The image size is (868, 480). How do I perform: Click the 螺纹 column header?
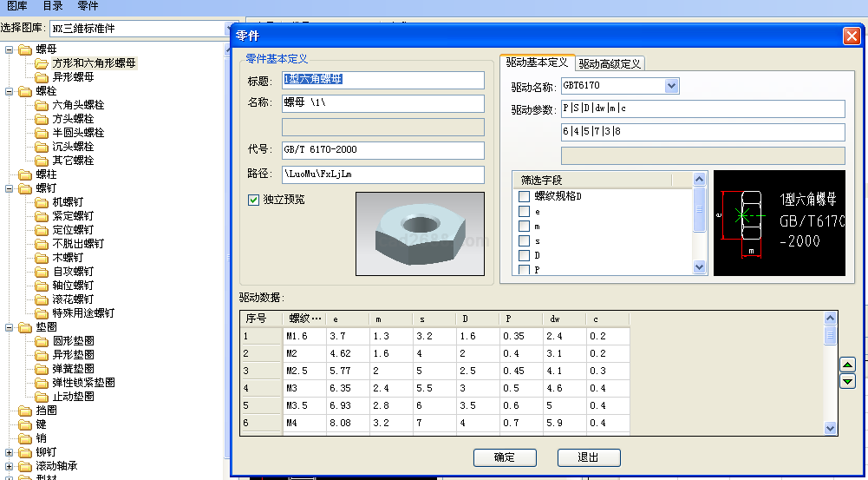(305, 319)
